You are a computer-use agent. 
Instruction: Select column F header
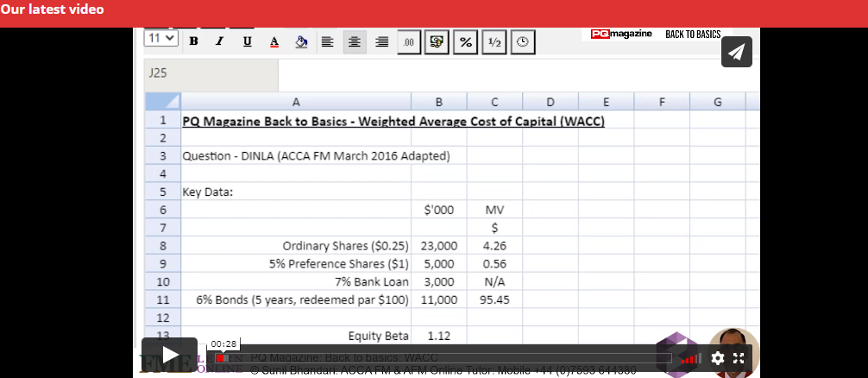tap(662, 102)
